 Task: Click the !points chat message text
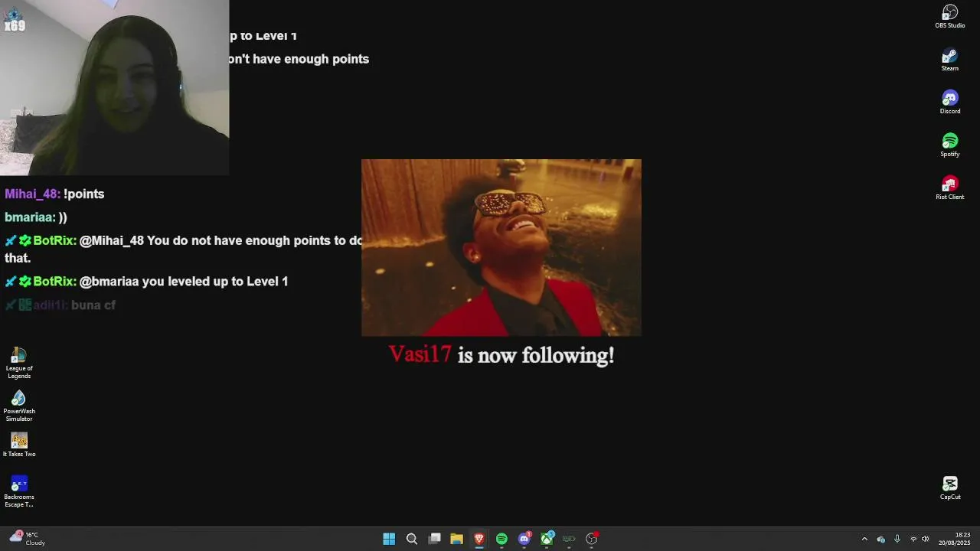point(84,194)
